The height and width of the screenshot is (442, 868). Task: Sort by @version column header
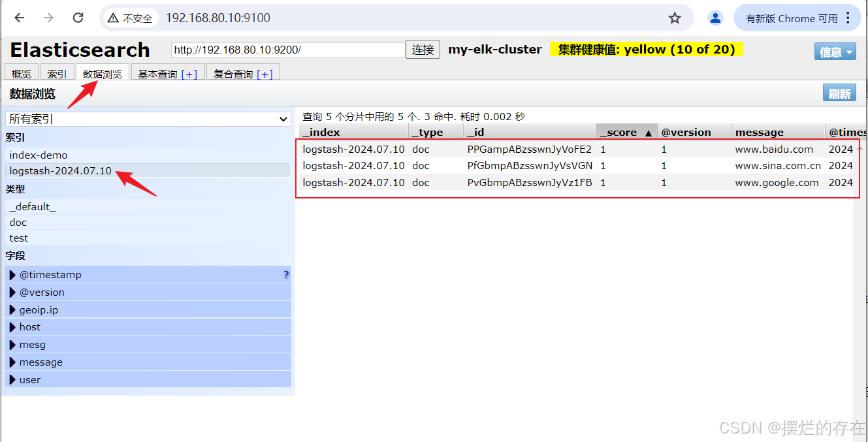pos(694,132)
